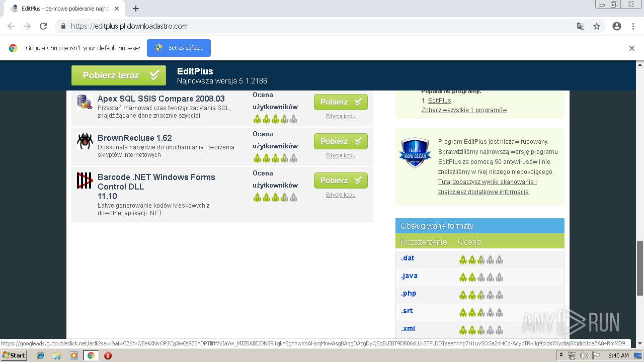Click the Action Center flag tray icon
Viewport: 644px width, 362px height.
pos(596,355)
